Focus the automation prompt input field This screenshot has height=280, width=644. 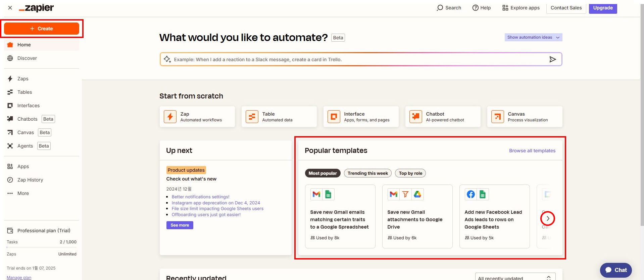(361, 59)
